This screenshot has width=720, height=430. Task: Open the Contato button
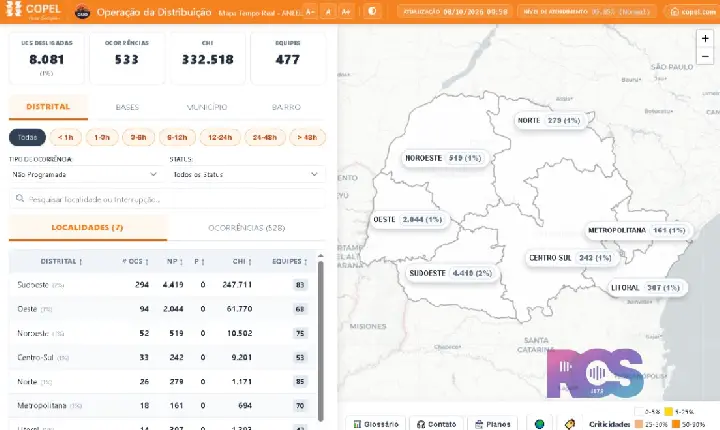coord(436,424)
